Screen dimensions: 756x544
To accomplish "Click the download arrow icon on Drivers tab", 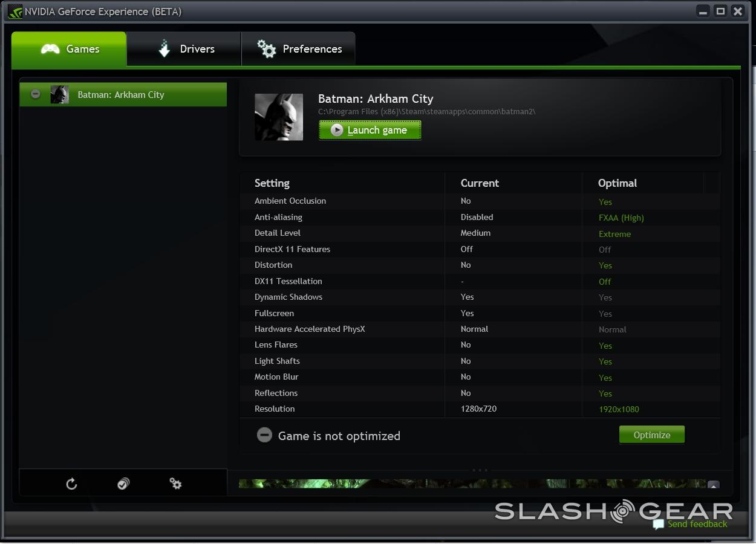I will coord(164,49).
